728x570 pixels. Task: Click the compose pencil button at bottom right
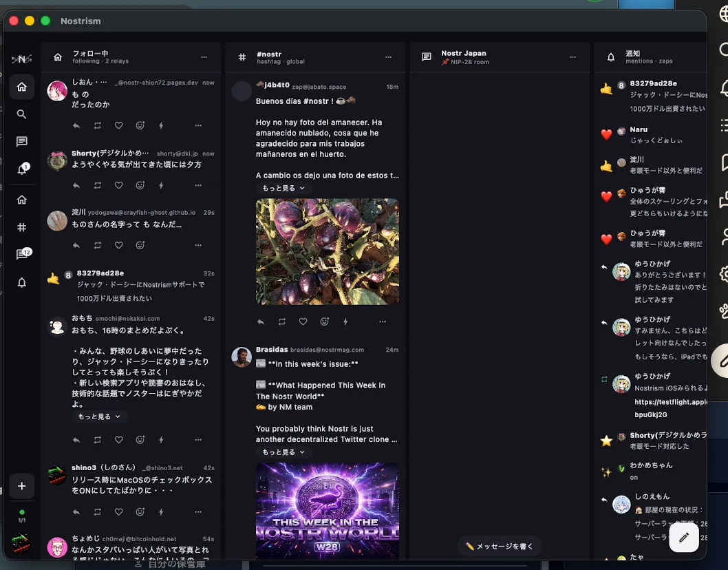pos(684,538)
